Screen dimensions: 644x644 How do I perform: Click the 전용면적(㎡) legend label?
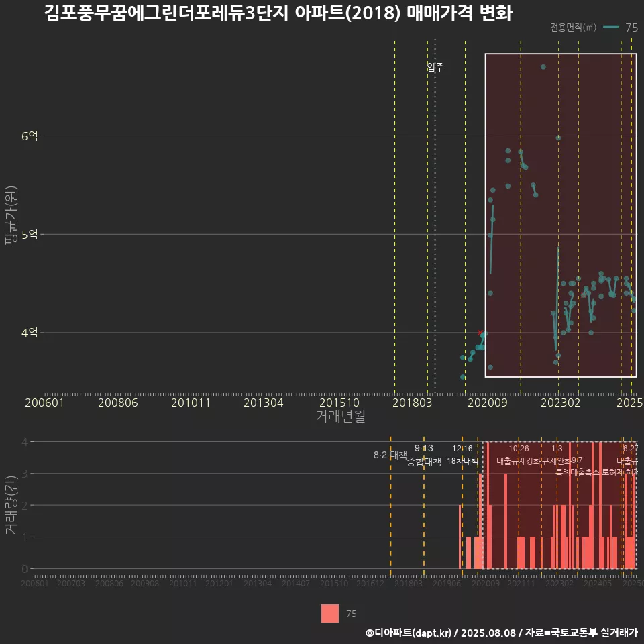(573, 27)
